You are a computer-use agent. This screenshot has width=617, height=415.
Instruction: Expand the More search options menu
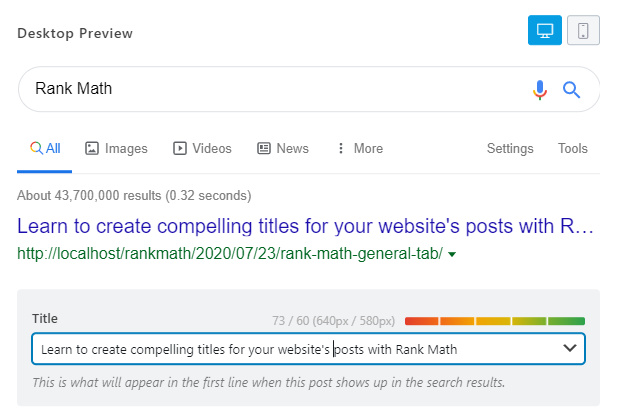pyautogui.click(x=359, y=148)
